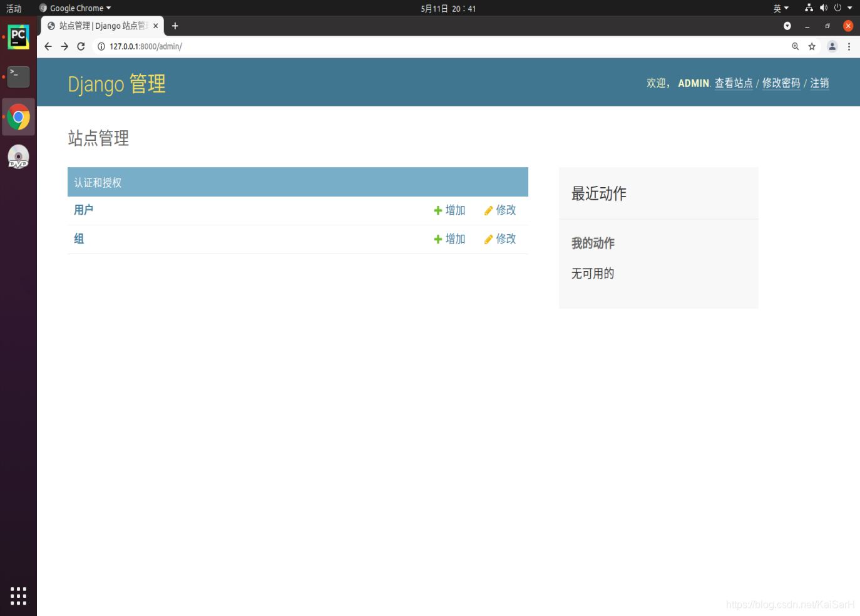Open Chrome three-dot menu
Screen dimensions: 860x616
(x=849, y=46)
